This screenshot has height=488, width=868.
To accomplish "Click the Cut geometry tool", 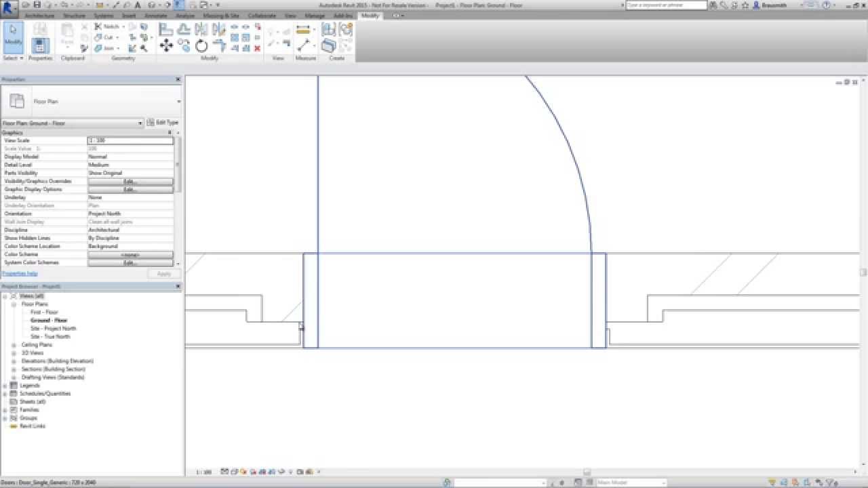I will tap(105, 37).
